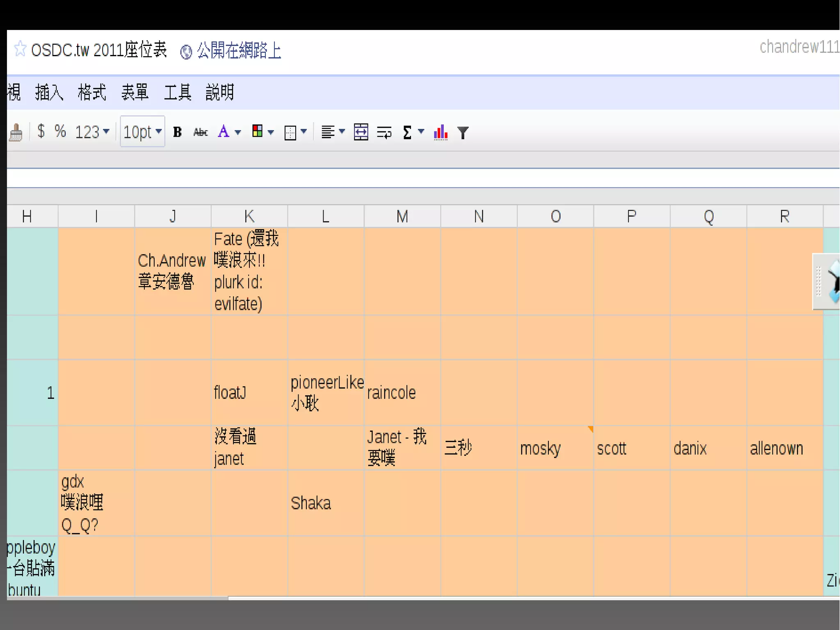The image size is (840, 630).
Task: Open the cell background color swatch
Action: 258,131
